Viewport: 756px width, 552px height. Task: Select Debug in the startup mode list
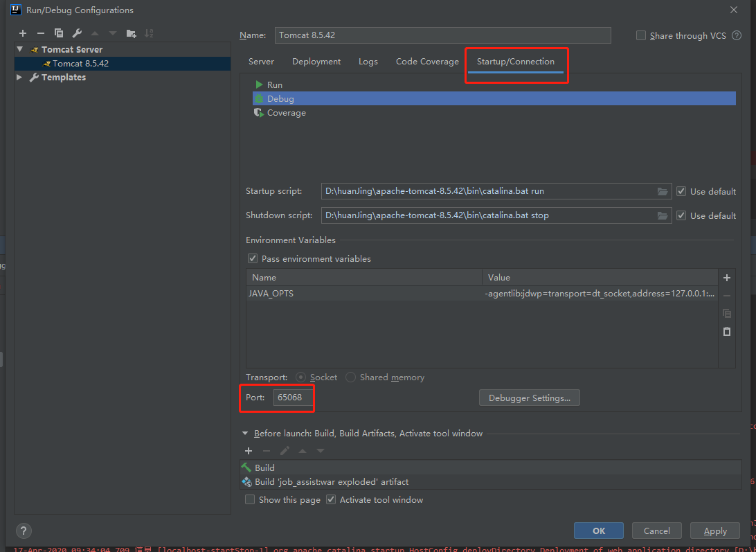494,98
